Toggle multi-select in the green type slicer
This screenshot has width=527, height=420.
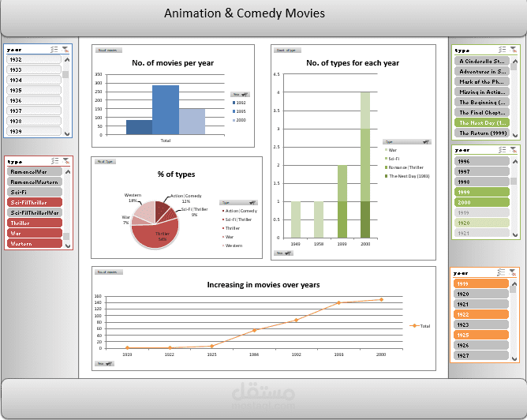(x=502, y=50)
